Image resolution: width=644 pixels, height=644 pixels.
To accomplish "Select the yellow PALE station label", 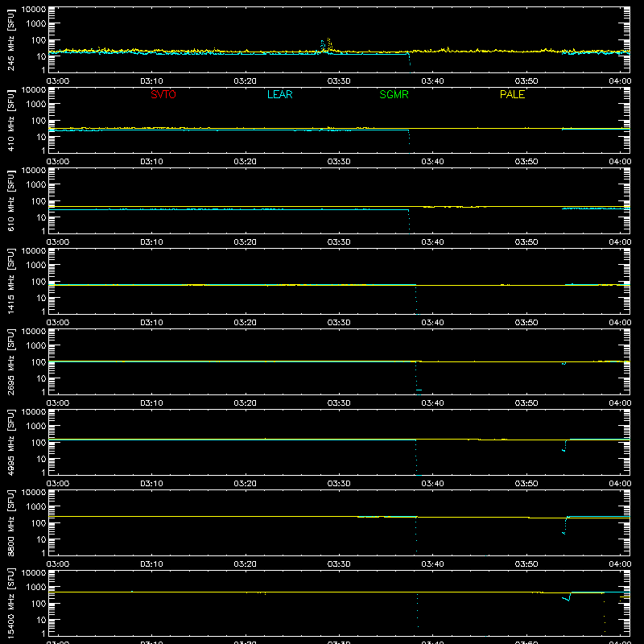I will [512, 94].
